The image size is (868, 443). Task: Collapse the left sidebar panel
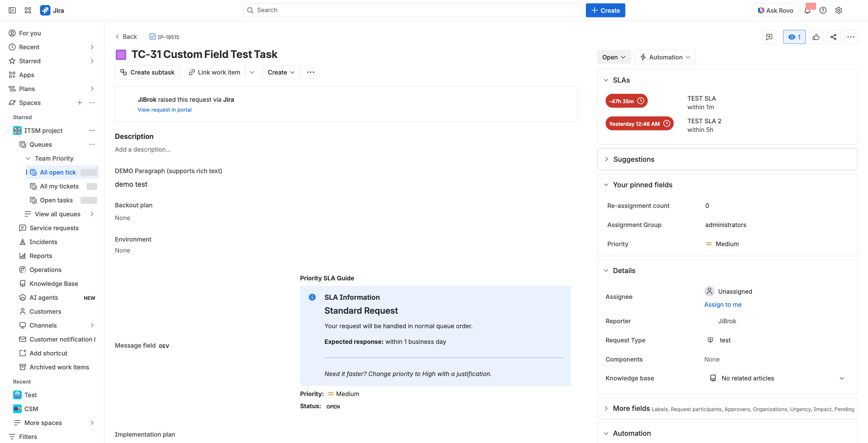tap(12, 10)
